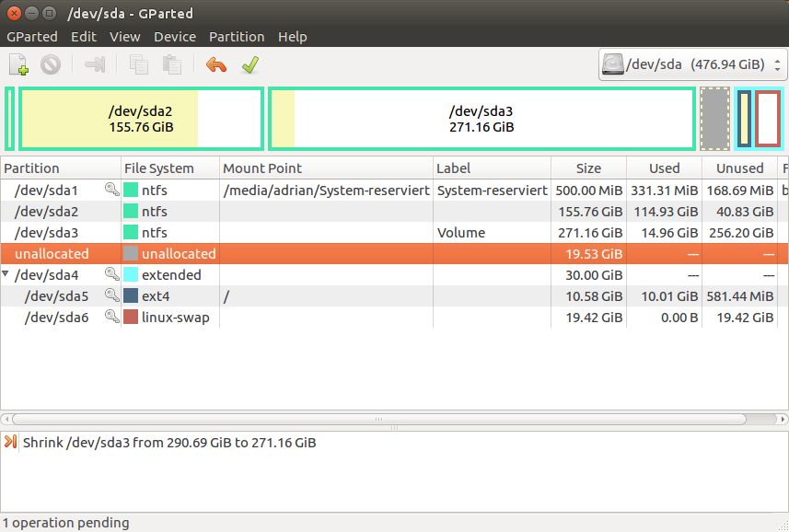Click the Copy partition toolbar icon

[139, 65]
